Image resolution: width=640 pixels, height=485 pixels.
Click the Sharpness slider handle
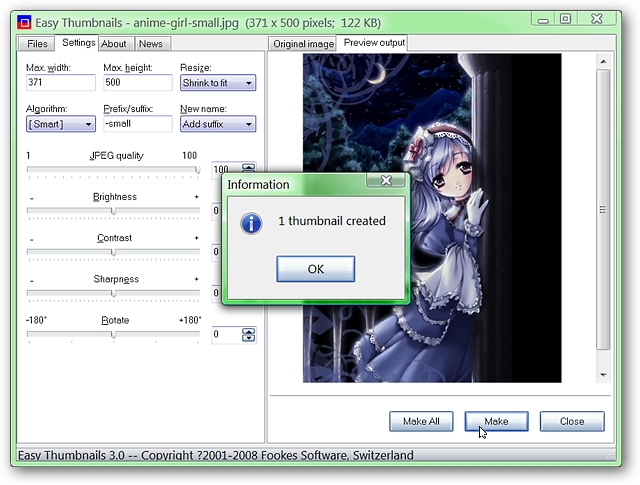tap(113, 294)
